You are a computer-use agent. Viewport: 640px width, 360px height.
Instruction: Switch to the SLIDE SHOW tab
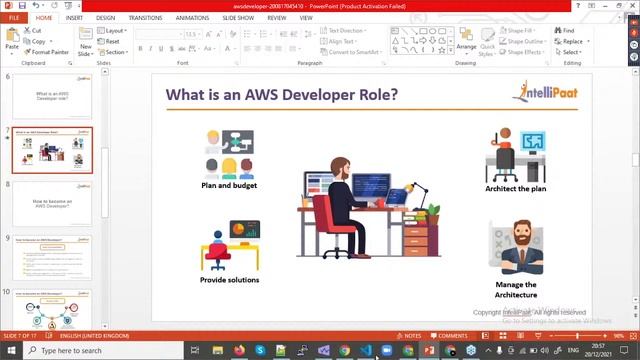[238, 18]
